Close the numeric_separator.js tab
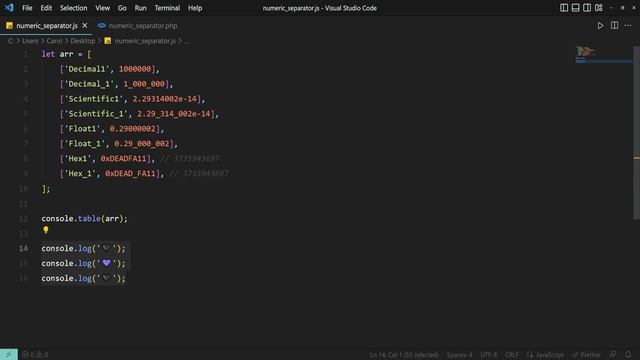640x360 pixels. click(84, 26)
